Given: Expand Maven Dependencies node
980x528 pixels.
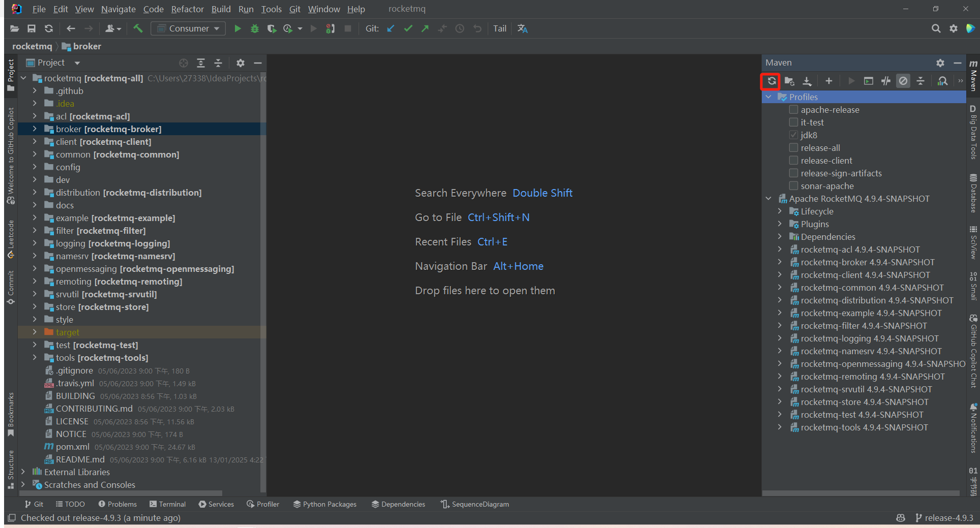Looking at the screenshot, I should point(780,236).
